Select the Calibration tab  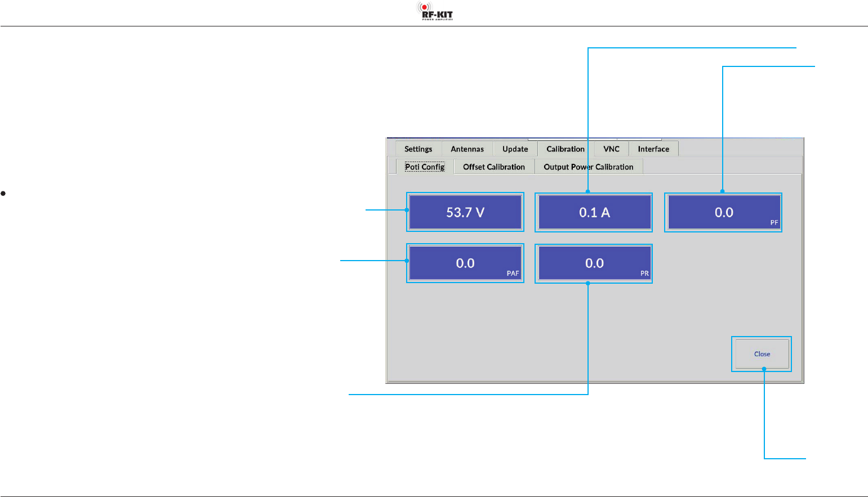[566, 149]
